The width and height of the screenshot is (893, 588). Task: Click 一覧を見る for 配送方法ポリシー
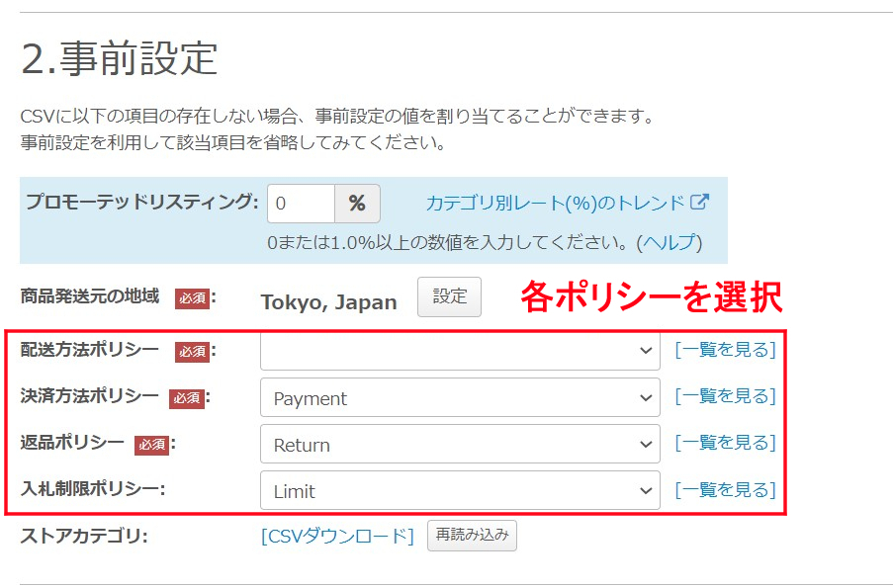[726, 350]
